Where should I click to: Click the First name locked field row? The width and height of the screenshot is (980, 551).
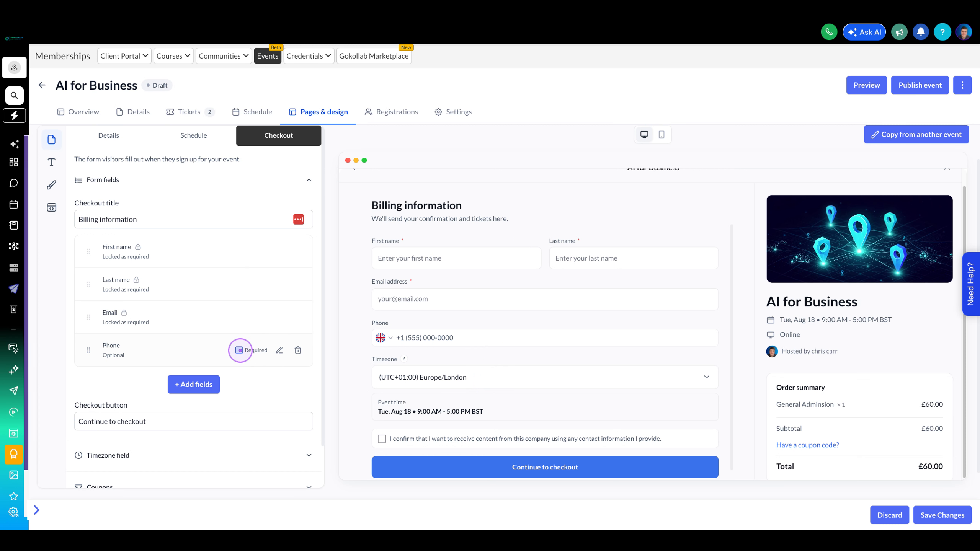[x=193, y=251]
